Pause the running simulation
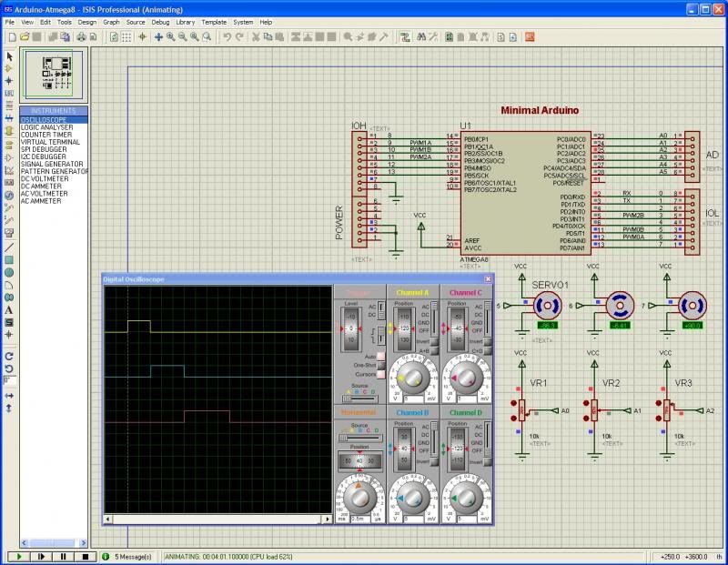 (63, 556)
